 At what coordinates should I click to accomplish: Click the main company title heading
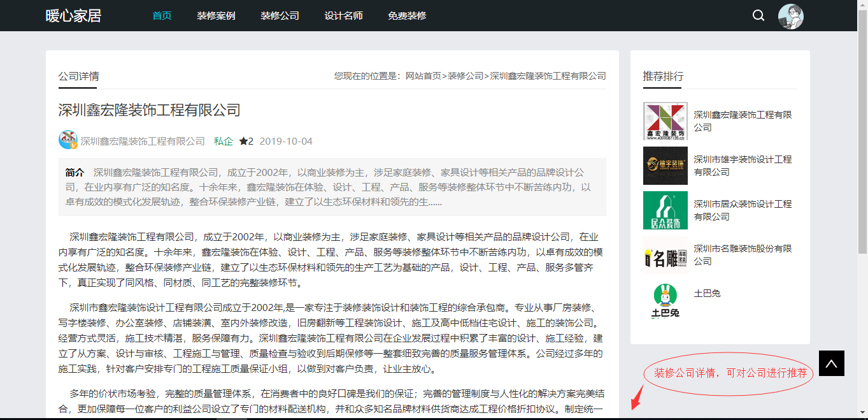tap(150, 110)
